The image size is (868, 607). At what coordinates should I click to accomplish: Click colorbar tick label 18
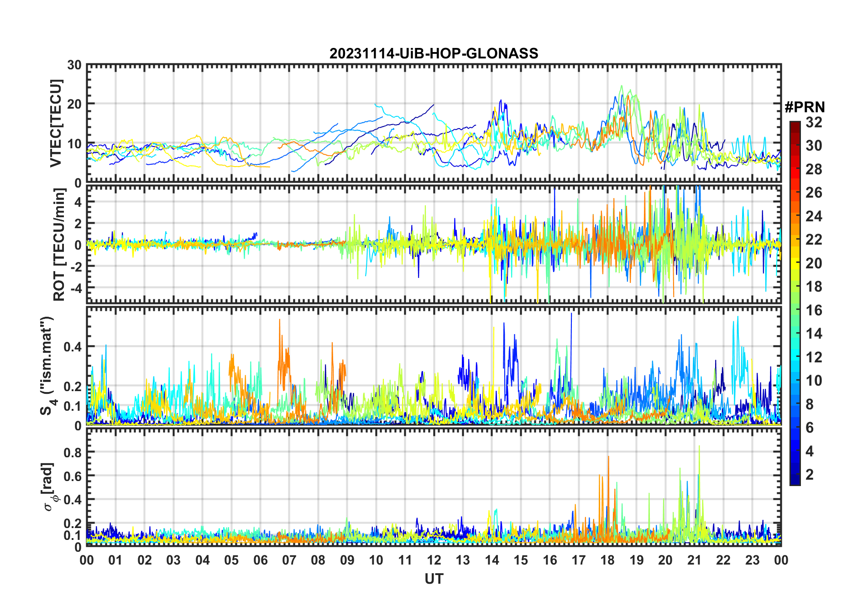[814, 287]
